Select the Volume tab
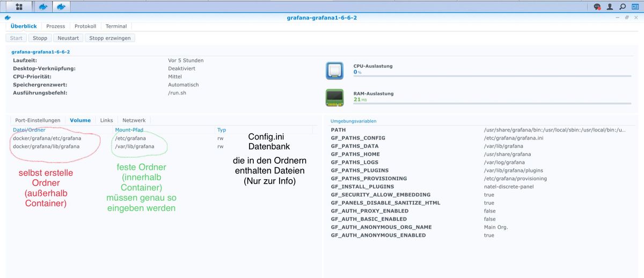Viewport: 644px width, 278px height. pyautogui.click(x=80, y=120)
